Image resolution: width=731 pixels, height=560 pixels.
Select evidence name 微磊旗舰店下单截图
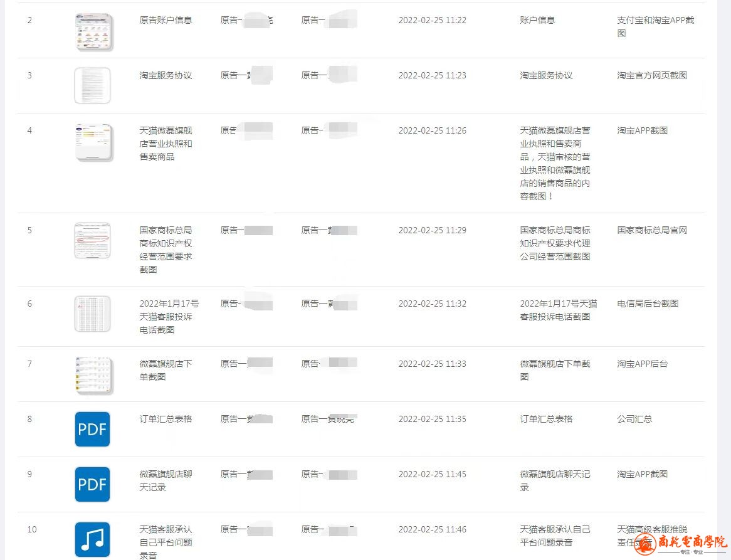click(166, 370)
